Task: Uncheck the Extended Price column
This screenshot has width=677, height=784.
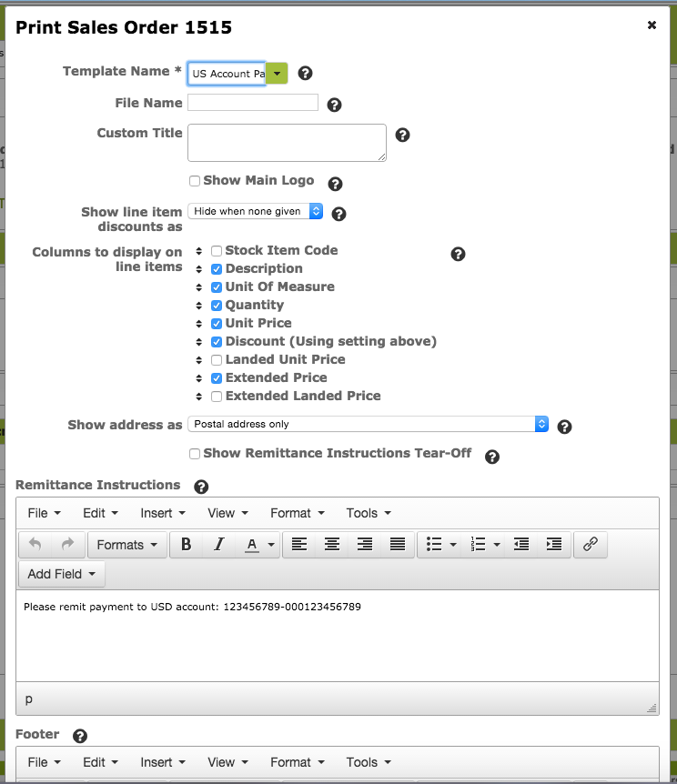Action: [217, 378]
